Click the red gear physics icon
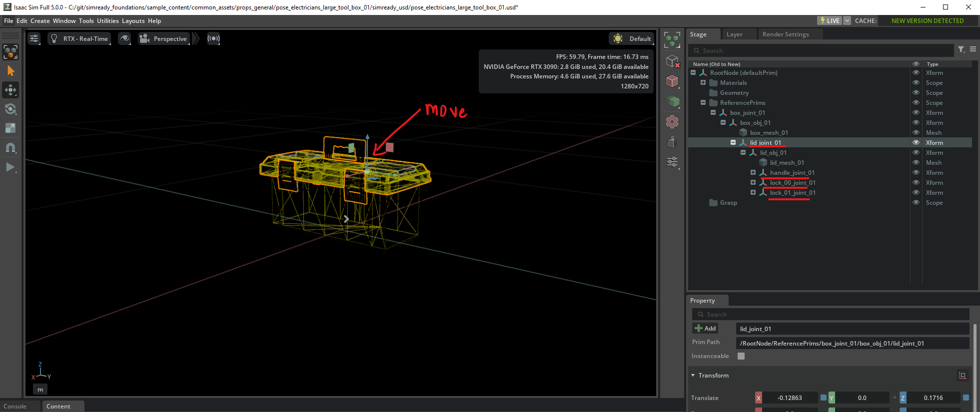 [x=672, y=122]
